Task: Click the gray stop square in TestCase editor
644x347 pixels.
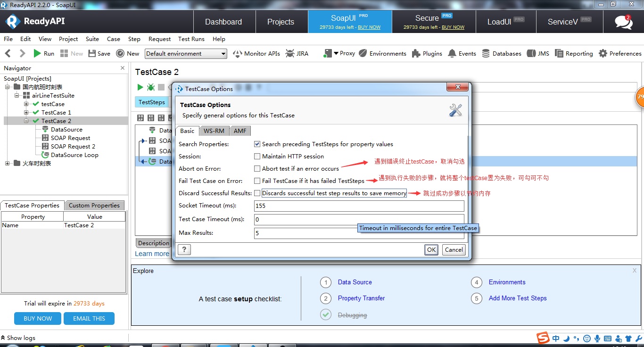Action: [x=161, y=87]
